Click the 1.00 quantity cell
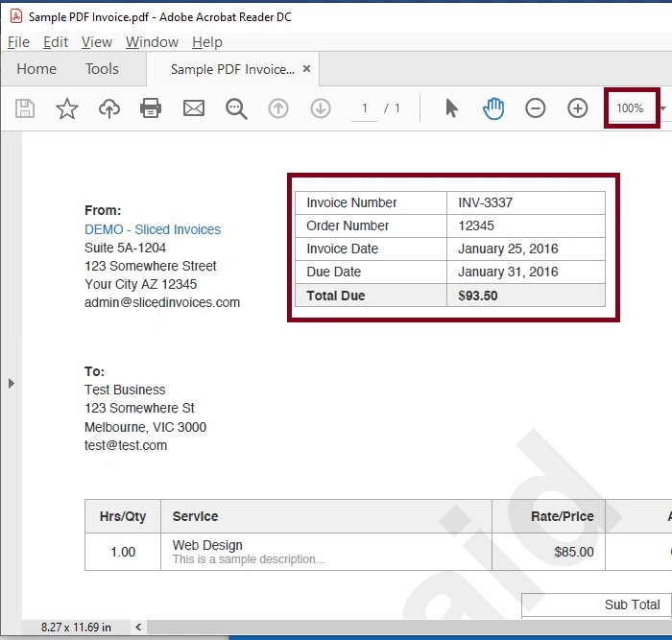 click(123, 552)
